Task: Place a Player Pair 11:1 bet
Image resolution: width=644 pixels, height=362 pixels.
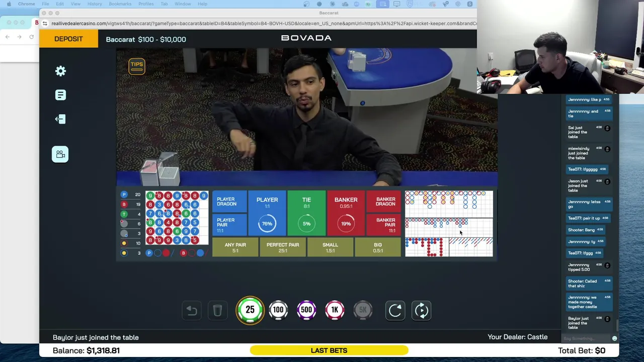Action: pos(229,225)
